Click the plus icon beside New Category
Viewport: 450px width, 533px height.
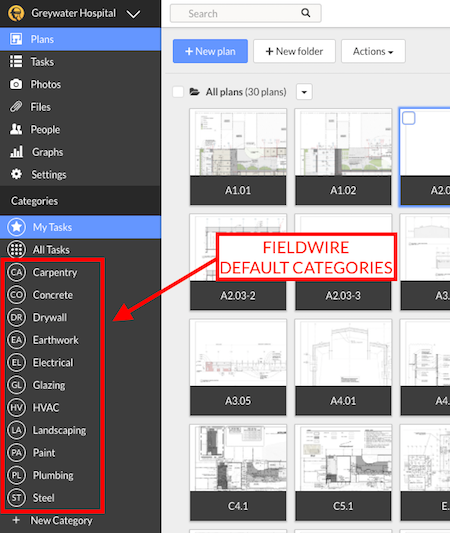(x=16, y=520)
